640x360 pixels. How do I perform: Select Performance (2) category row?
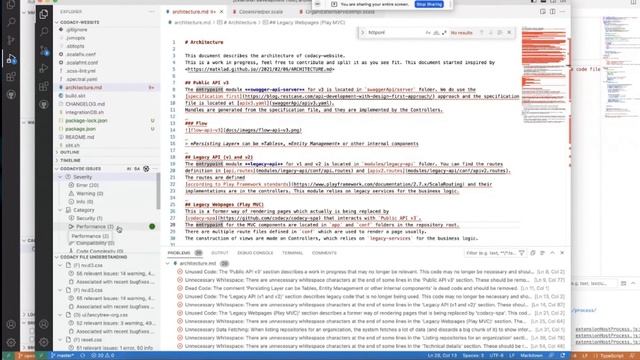[107, 227]
